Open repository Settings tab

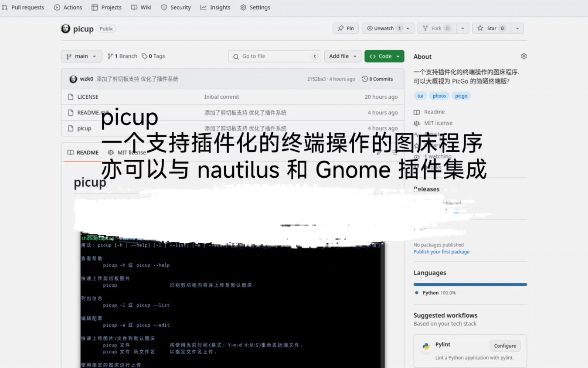click(255, 7)
